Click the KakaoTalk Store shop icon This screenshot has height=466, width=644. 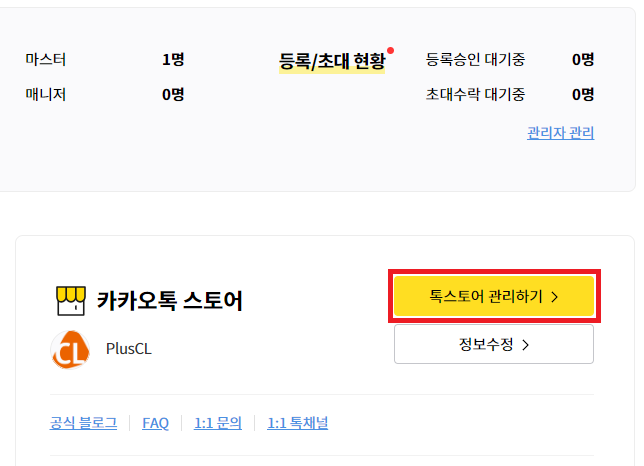pyautogui.click(x=71, y=301)
